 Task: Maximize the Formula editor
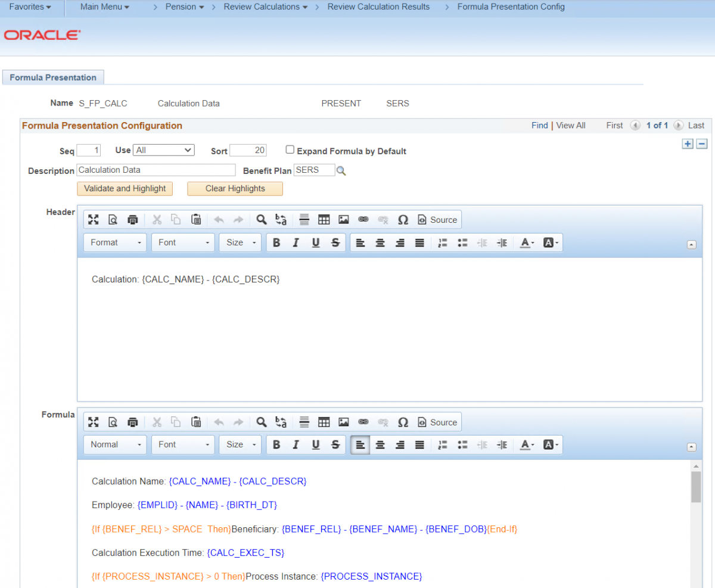[94, 422]
